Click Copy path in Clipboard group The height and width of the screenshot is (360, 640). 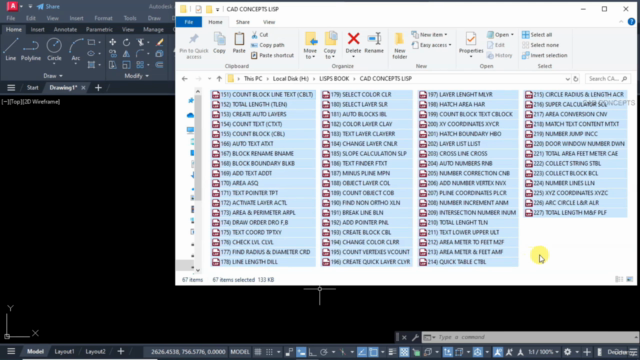(x=268, y=45)
